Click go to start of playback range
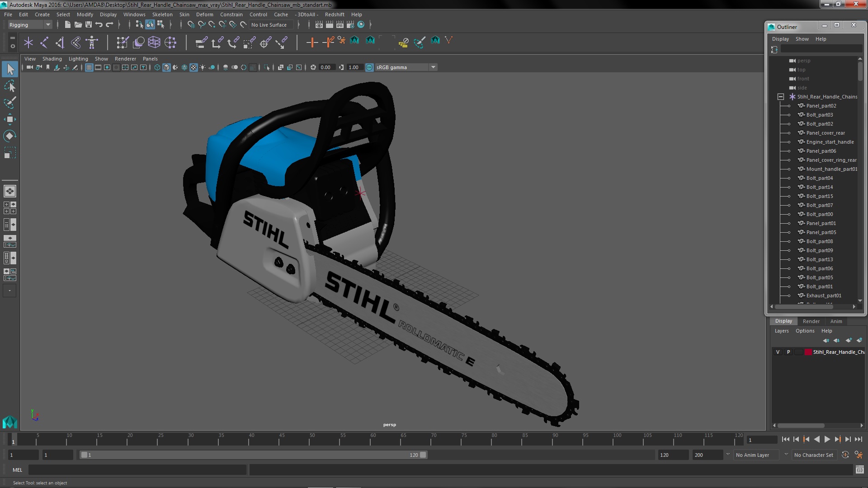This screenshot has height=488, width=868. 785,439
